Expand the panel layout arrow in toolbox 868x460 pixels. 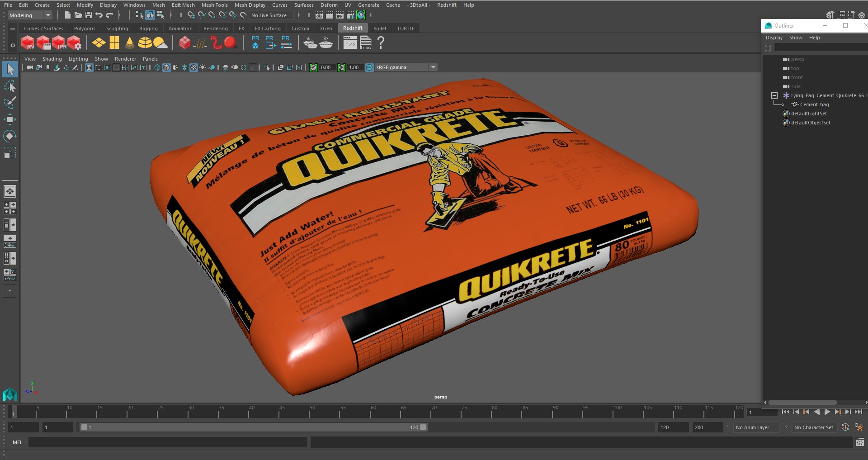[9, 291]
